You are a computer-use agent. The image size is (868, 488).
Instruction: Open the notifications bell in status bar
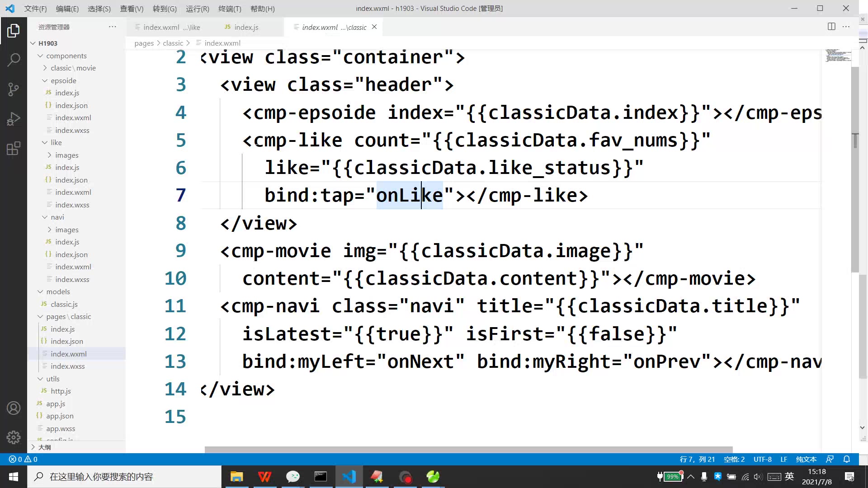(x=847, y=459)
